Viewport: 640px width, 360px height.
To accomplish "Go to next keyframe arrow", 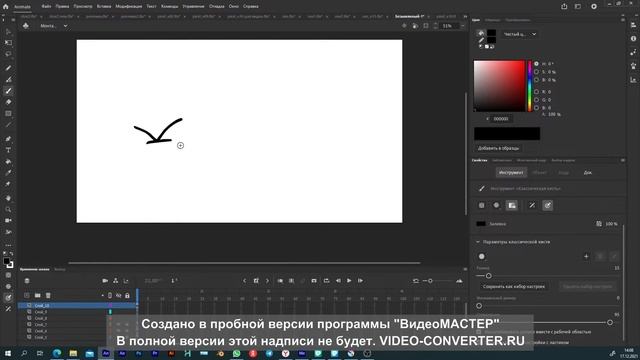I will (267, 281).
